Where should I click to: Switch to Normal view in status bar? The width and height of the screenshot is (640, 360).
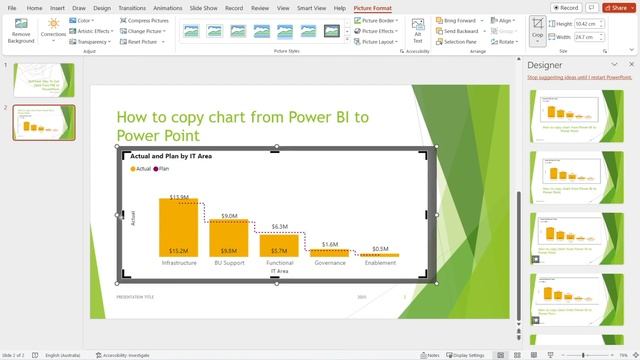500,355
